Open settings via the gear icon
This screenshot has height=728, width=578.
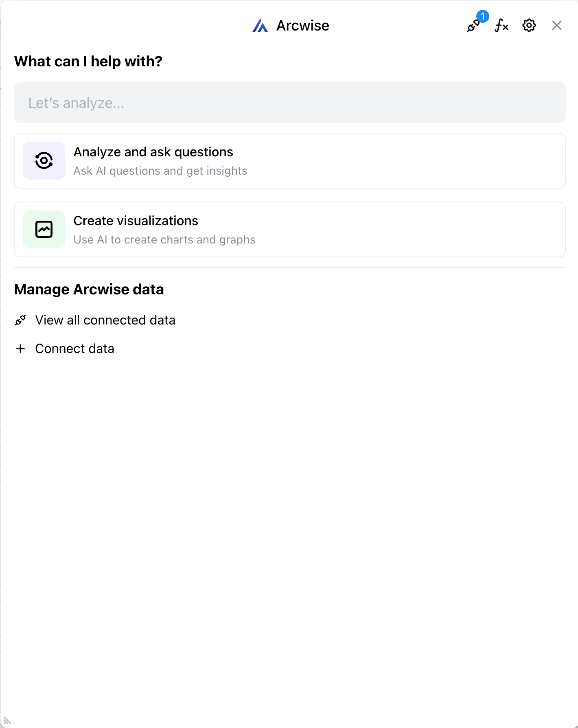pos(529,26)
